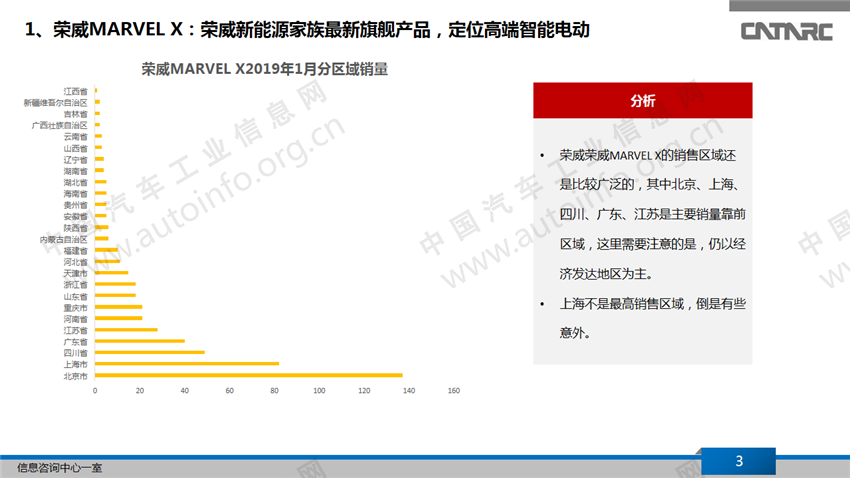Screen dimensions: 850x478
Task: Click the 辽宁省 axis label
Action: click(75, 159)
